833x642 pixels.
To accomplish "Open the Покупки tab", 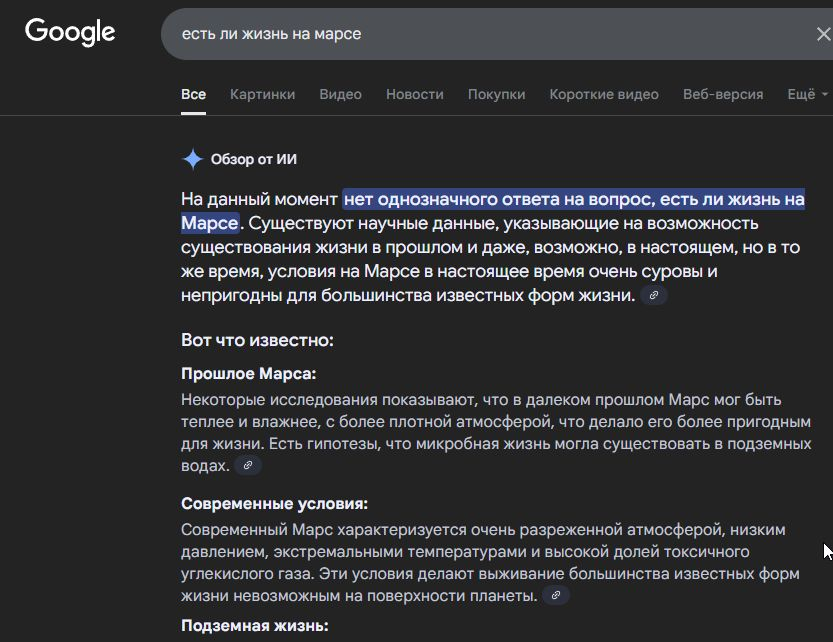I will 497,93.
